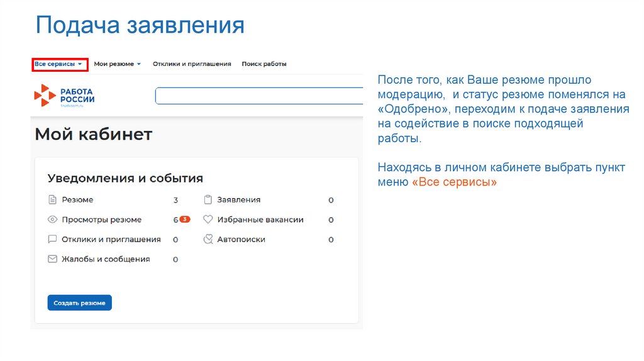
Task: Click the eye icon beside Просмотры резюме
Action: coord(52,219)
